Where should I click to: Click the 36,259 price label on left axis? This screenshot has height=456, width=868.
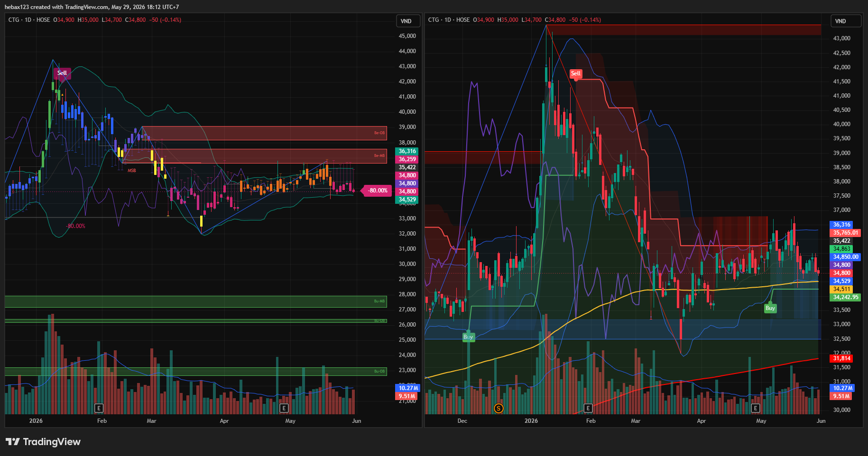[x=407, y=159]
